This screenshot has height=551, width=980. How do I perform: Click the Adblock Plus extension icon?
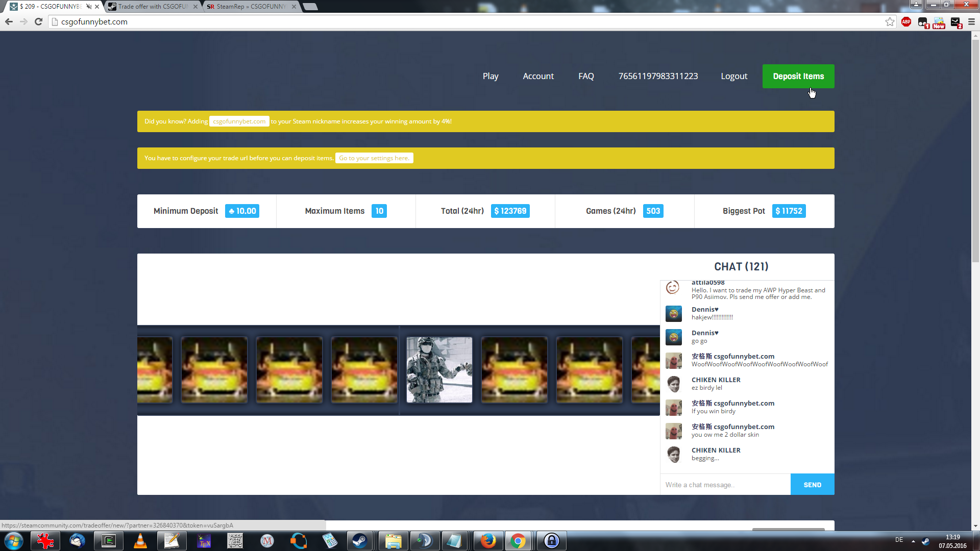click(906, 22)
